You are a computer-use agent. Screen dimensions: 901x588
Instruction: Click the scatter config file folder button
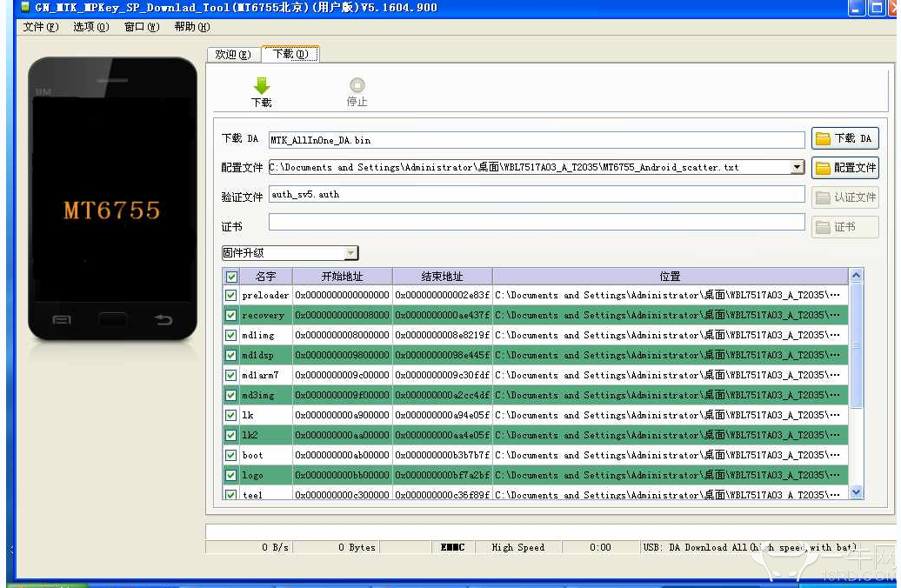[844, 168]
